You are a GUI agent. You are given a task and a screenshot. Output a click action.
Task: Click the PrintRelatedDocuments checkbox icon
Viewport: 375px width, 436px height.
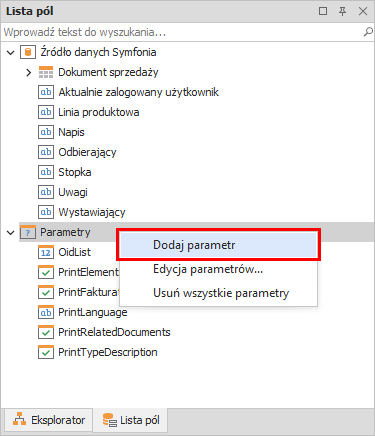46,332
